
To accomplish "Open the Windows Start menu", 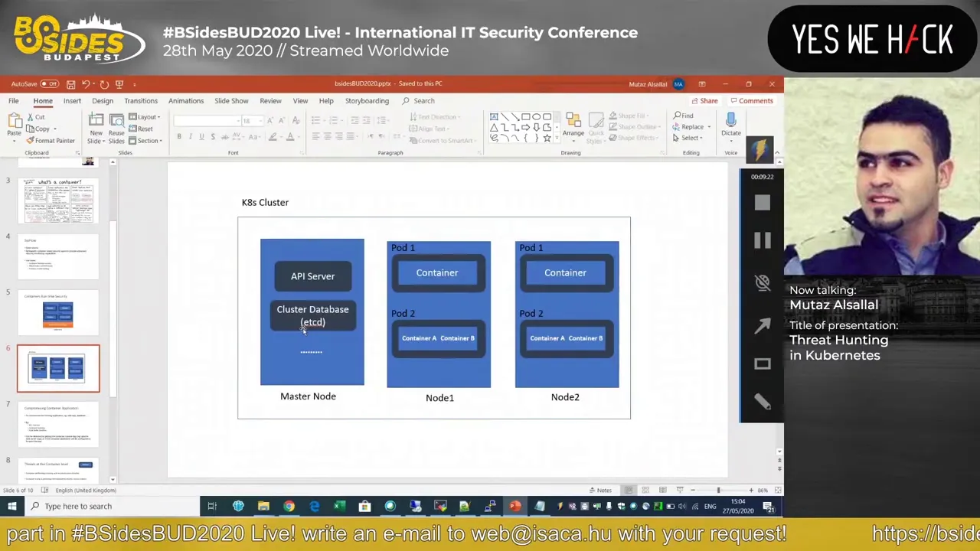I will coord(12,506).
